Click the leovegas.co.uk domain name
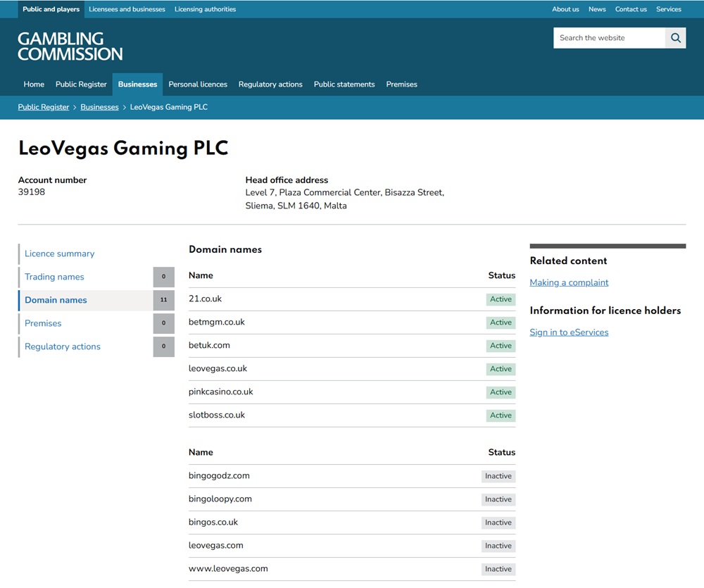 (x=218, y=368)
